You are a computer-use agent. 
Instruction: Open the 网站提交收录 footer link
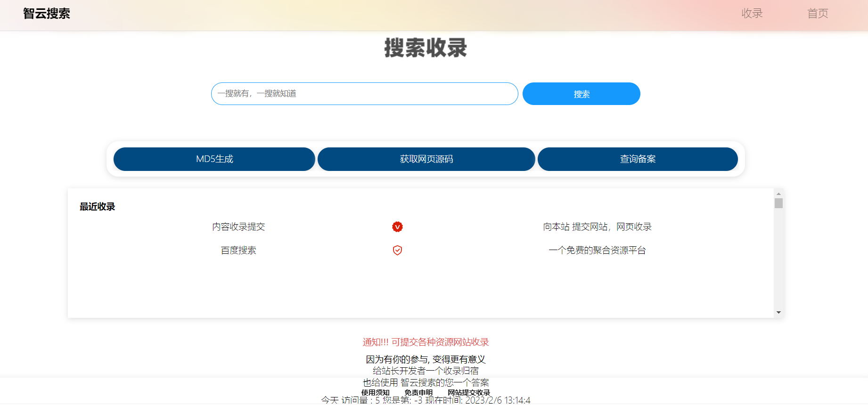point(469,392)
